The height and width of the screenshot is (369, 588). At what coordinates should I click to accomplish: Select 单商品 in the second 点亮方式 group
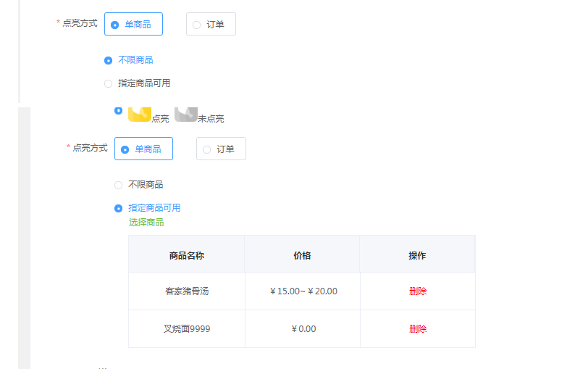[143, 149]
